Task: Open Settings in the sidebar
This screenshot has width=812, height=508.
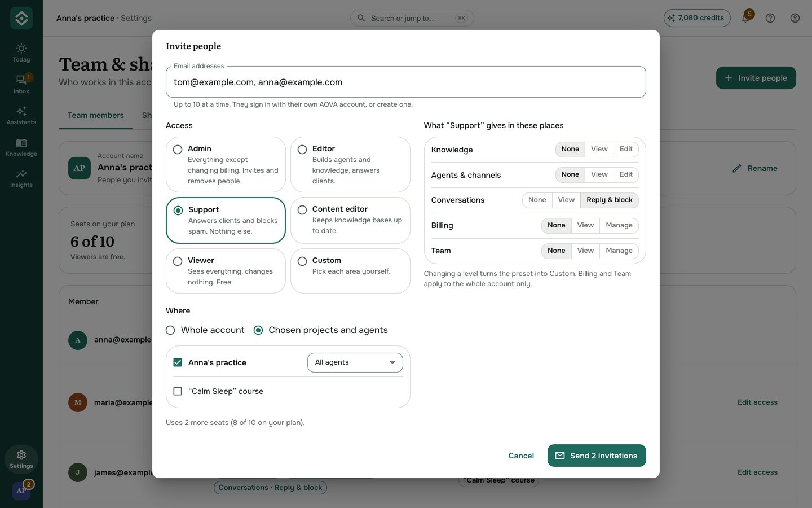Action: [x=21, y=459]
